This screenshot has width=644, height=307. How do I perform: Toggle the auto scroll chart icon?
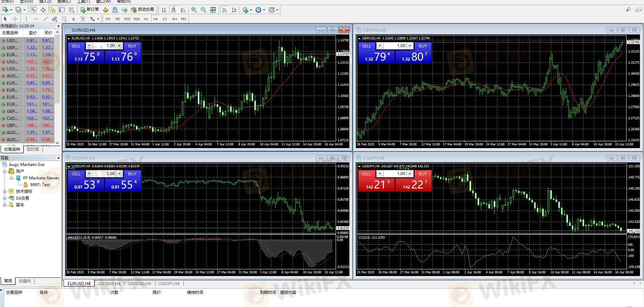point(225,10)
